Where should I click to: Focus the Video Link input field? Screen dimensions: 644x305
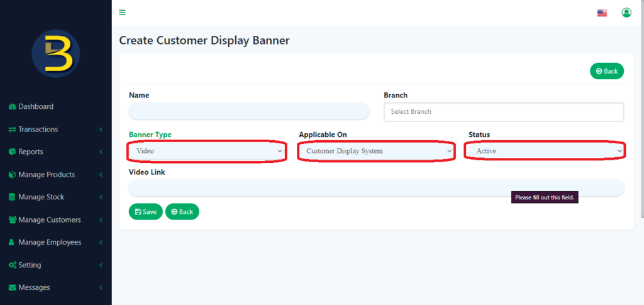(x=376, y=187)
